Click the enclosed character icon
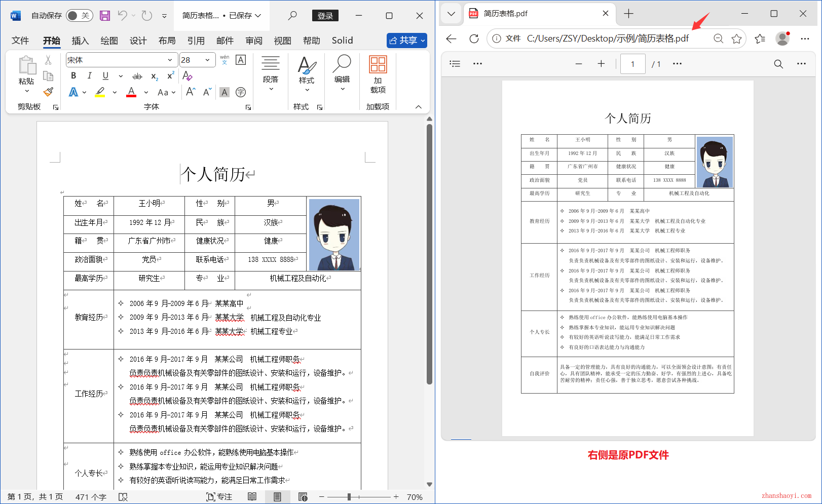 [x=241, y=92]
